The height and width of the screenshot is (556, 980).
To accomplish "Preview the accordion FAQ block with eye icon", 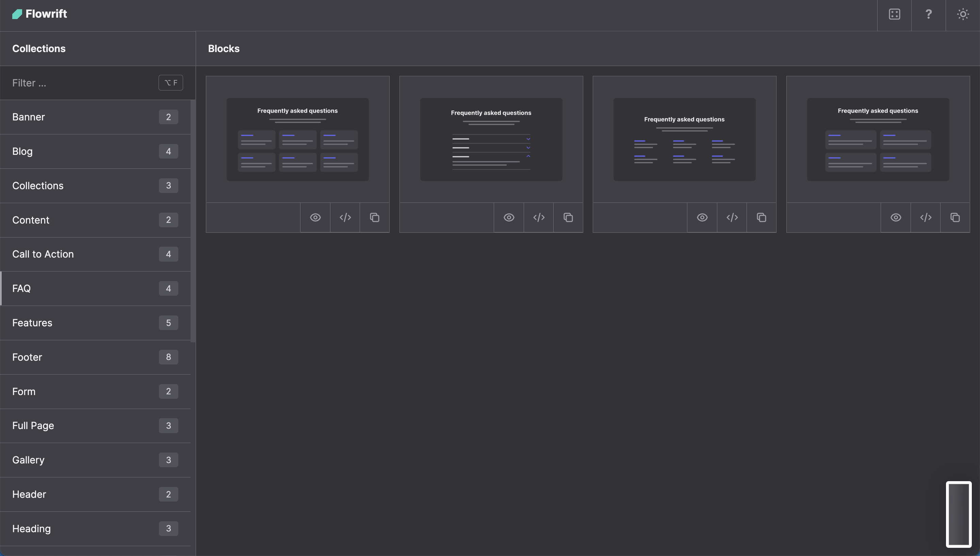I will click(508, 218).
